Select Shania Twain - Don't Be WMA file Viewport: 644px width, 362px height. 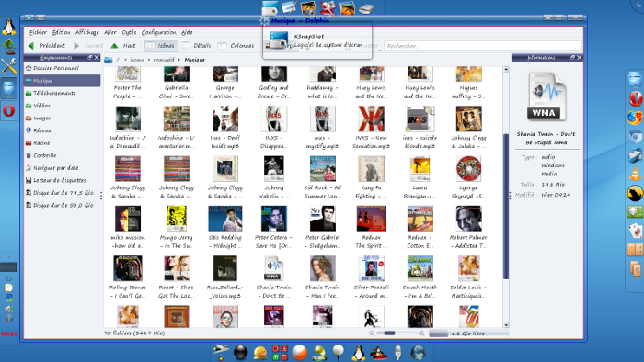273,277
